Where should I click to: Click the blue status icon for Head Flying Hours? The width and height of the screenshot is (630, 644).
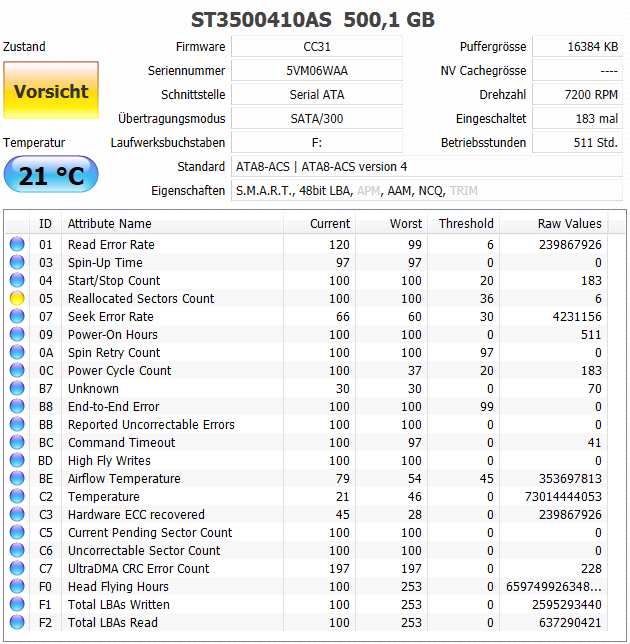pyautogui.click(x=17, y=586)
